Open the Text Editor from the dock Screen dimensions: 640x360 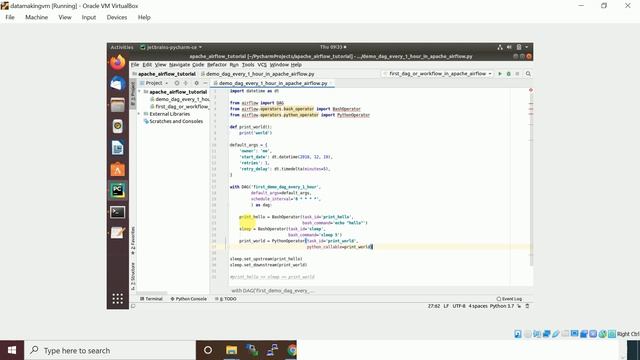118,233
